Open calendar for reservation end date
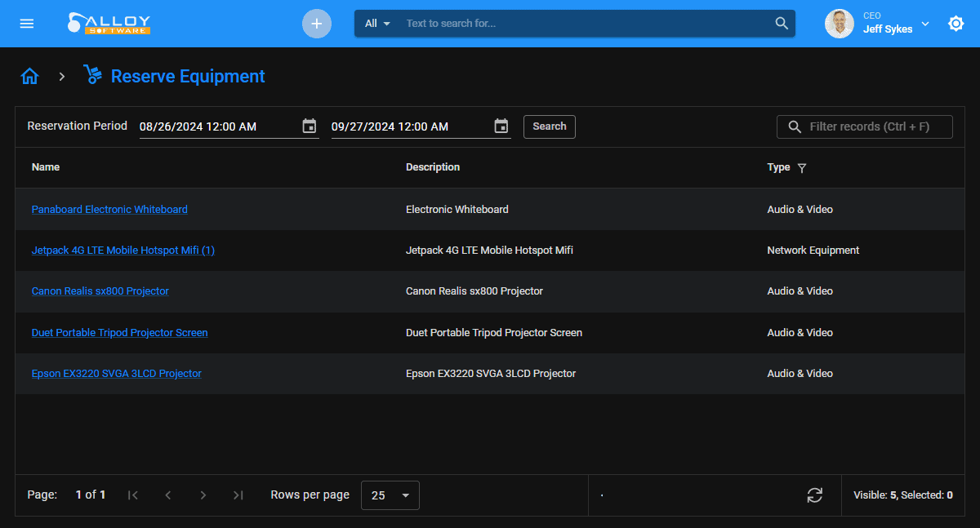 (501, 126)
